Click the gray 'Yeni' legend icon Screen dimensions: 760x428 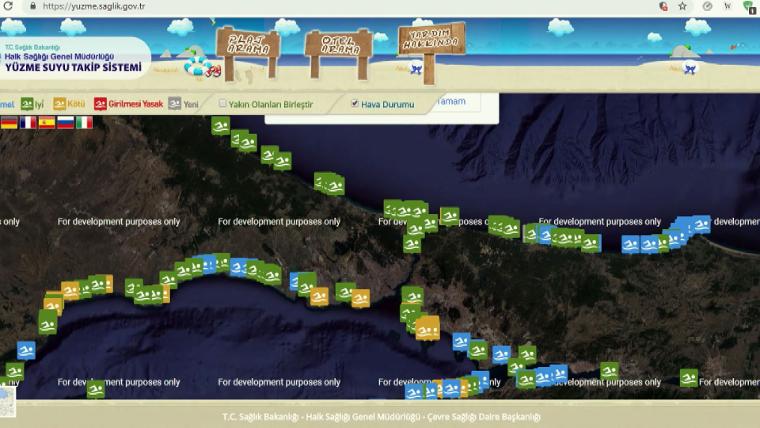175,104
